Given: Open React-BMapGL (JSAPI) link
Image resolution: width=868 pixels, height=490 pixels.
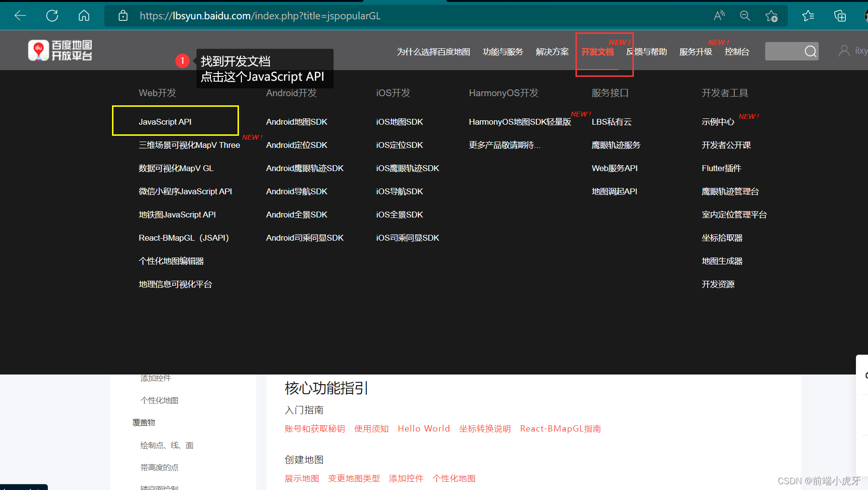Looking at the screenshot, I should tap(184, 238).
